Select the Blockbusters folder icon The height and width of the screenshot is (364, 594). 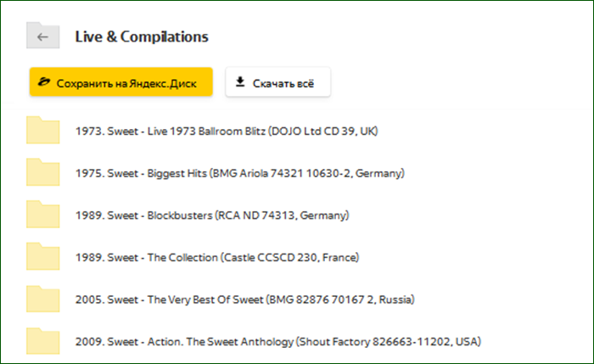[x=42, y=215]
